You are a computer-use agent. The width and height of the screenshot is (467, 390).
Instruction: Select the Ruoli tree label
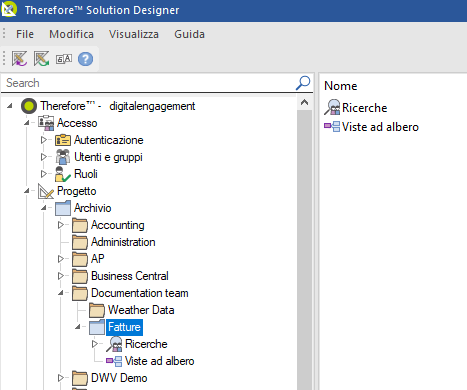point(86,174)
